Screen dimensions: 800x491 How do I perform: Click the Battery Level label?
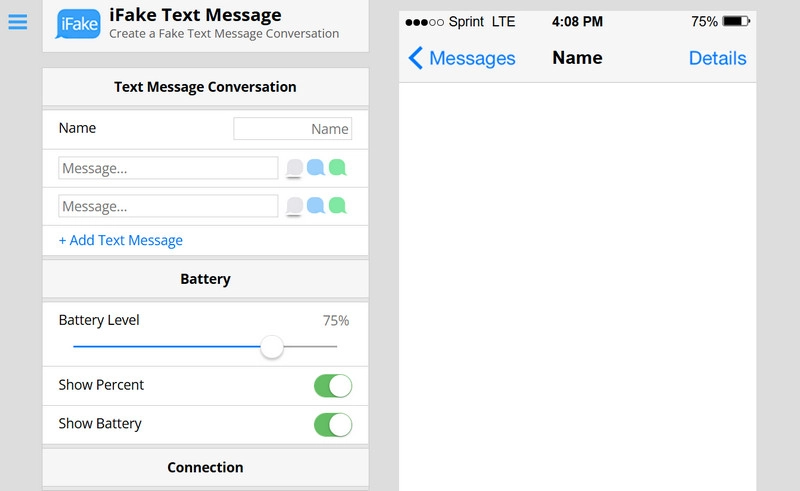(x=99, y=320)
